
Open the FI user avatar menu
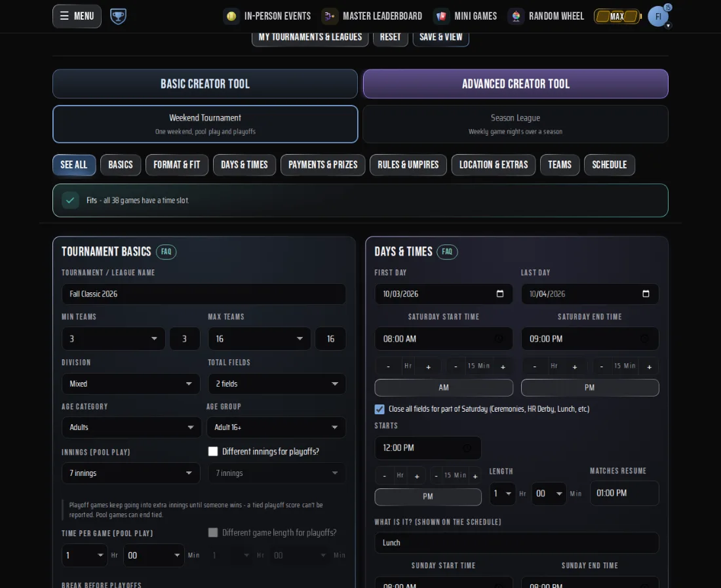659,16
